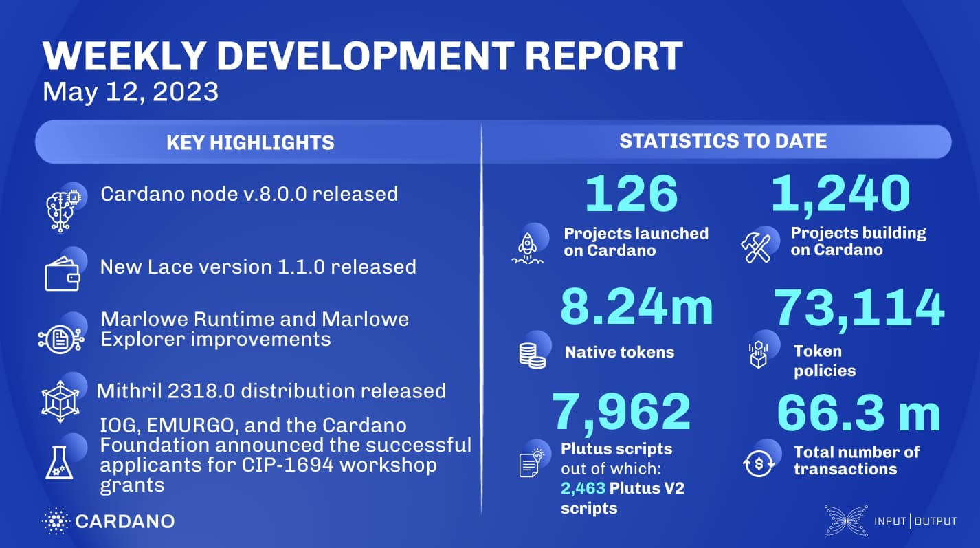The image size is (980, 548).
Task: Click the INPUT | OUTPUT wordmark text
Action: [914, 520]
